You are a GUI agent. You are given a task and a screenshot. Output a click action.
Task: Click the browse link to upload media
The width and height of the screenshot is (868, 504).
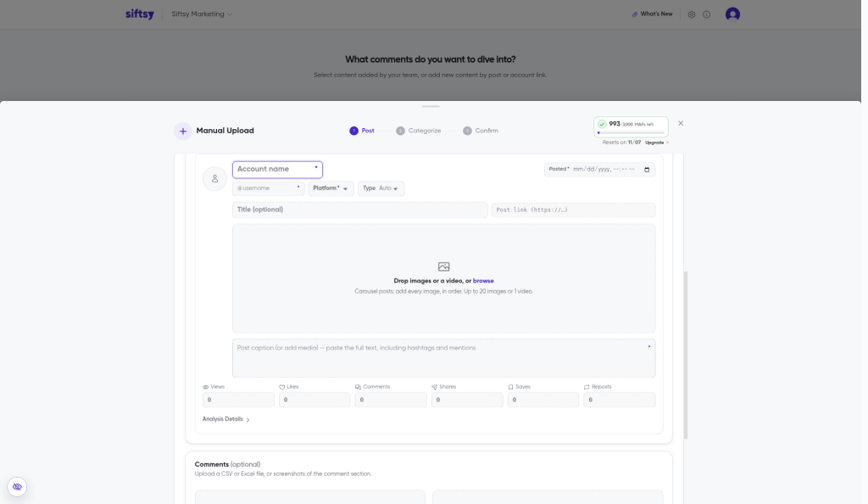pyautogui.click(x=483, y=281)
